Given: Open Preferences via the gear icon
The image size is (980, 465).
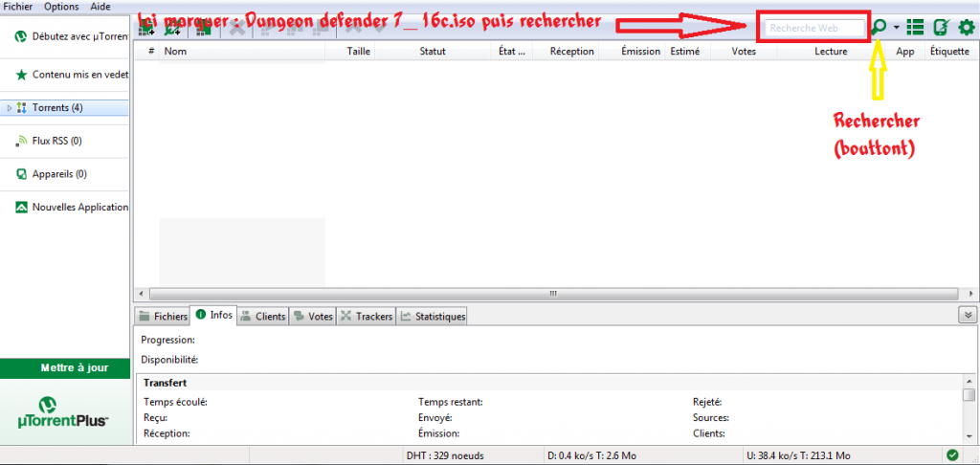Looking at the screenshot, I should click(x=967, y=27).
